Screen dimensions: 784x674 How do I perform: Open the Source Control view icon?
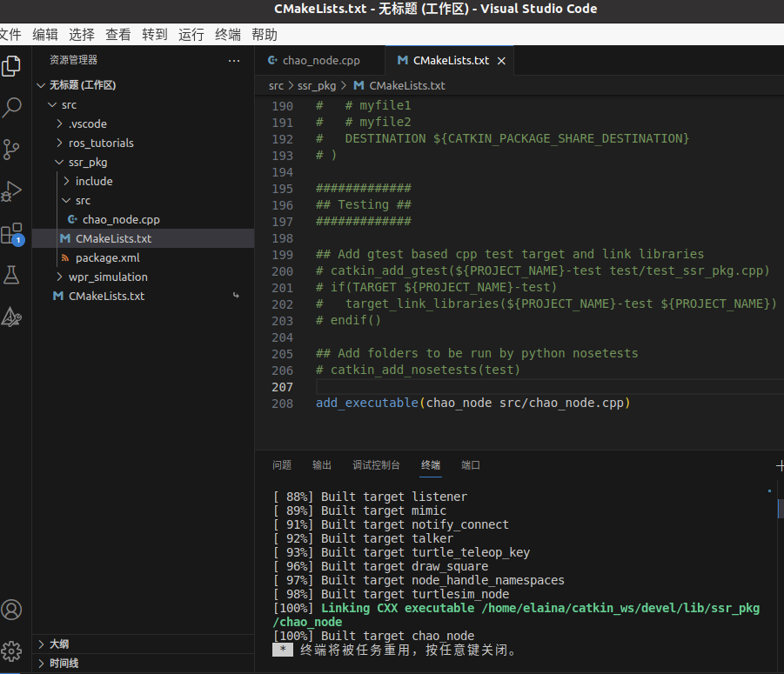[11, 149]
